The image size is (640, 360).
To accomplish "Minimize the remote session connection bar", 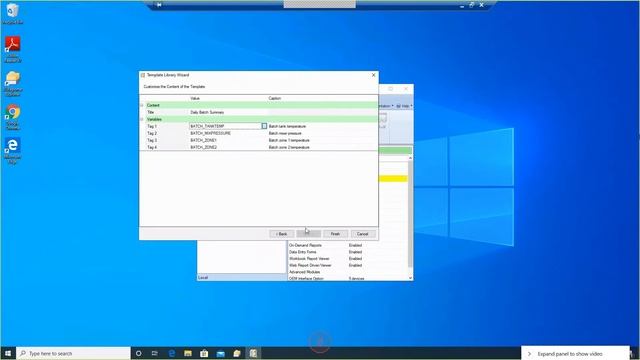I will click(x=462, y=5).
